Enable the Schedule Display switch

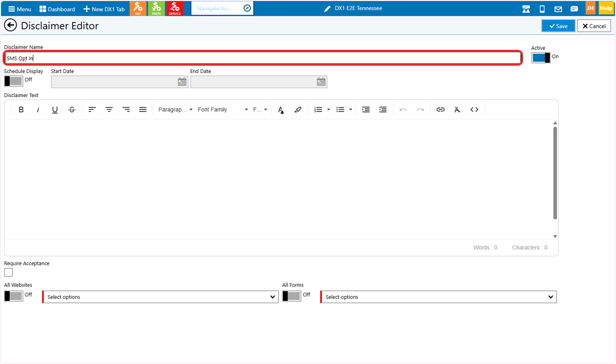point(14,81)
